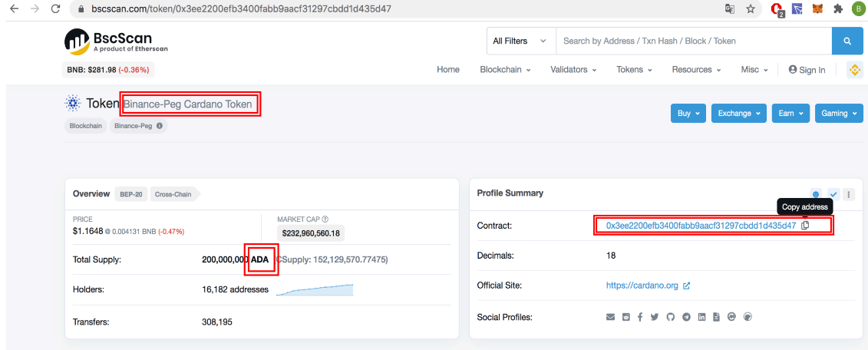Open the three-dots more options menu
Screen dimensions: 868x350
tap(850, 194)
